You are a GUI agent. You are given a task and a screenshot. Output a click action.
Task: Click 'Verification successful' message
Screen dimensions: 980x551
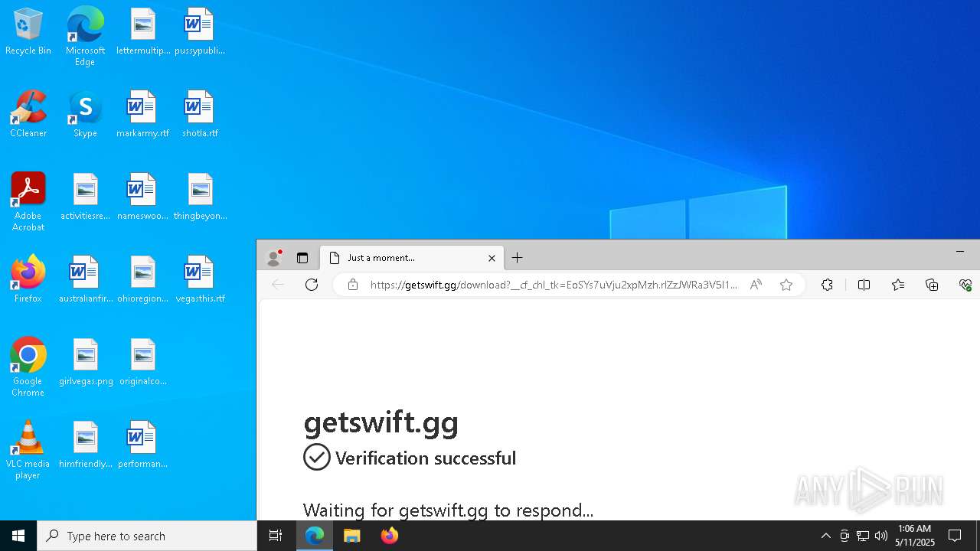(426, 458)
